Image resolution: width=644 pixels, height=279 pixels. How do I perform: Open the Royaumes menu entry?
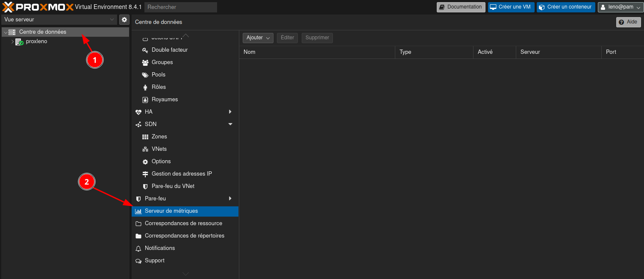[x=165, y=100]
